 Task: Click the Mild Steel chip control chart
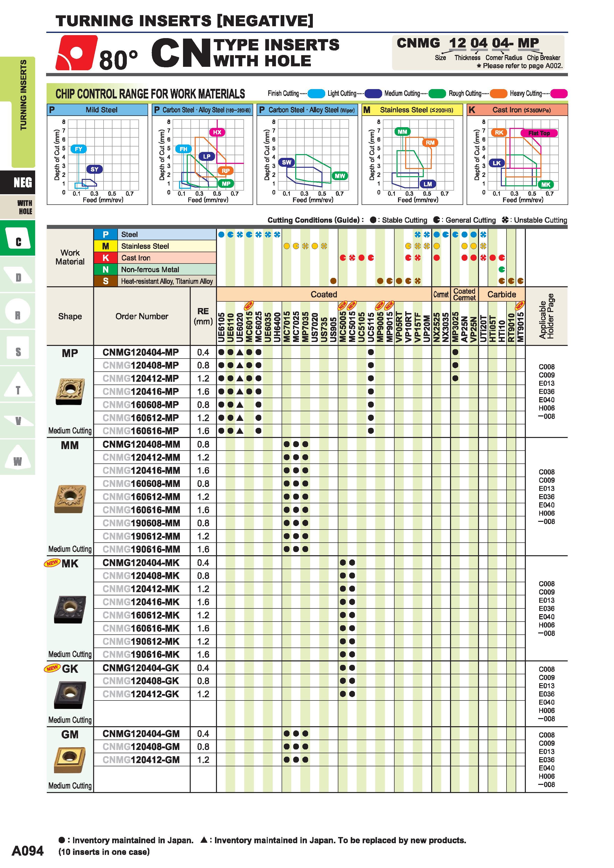(97, 154)
